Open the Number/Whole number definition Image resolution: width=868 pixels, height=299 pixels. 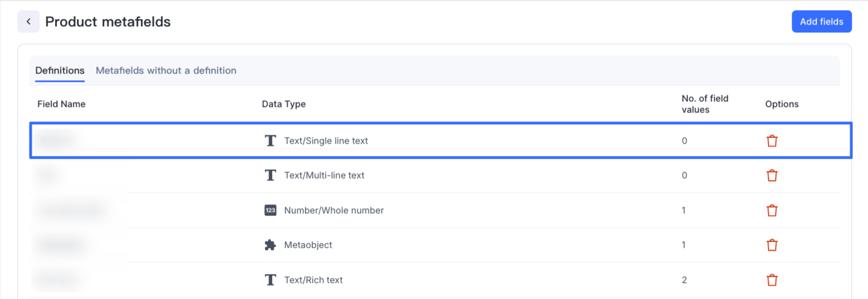[x=334, y=210]
